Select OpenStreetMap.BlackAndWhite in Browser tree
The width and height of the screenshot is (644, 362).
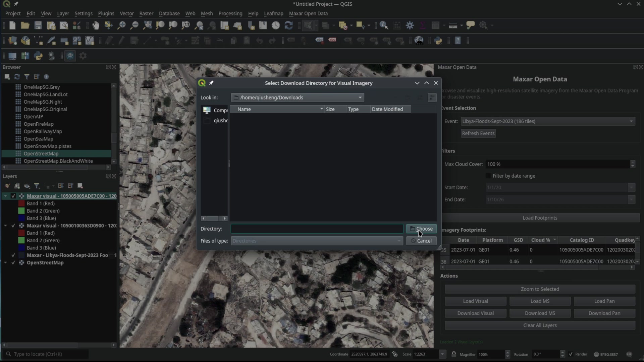pyautogui.click(x=58, y=161)
